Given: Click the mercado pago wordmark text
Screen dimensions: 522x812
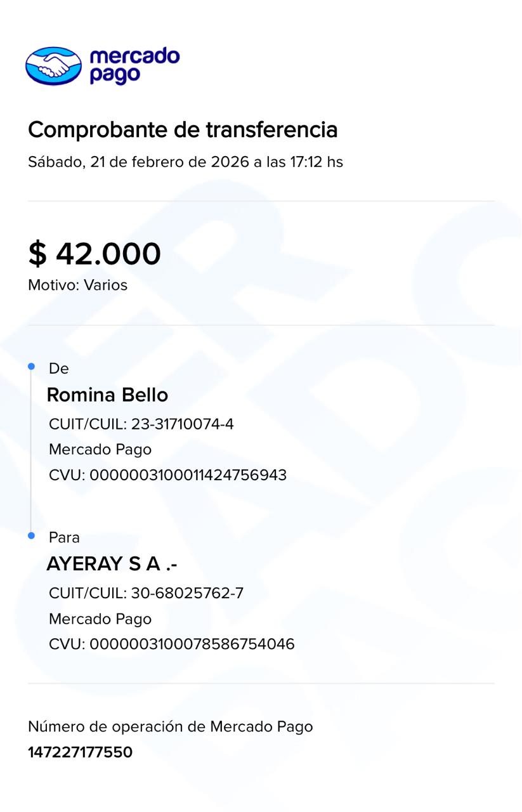Looking at the screenshot, I should [134, 65].
